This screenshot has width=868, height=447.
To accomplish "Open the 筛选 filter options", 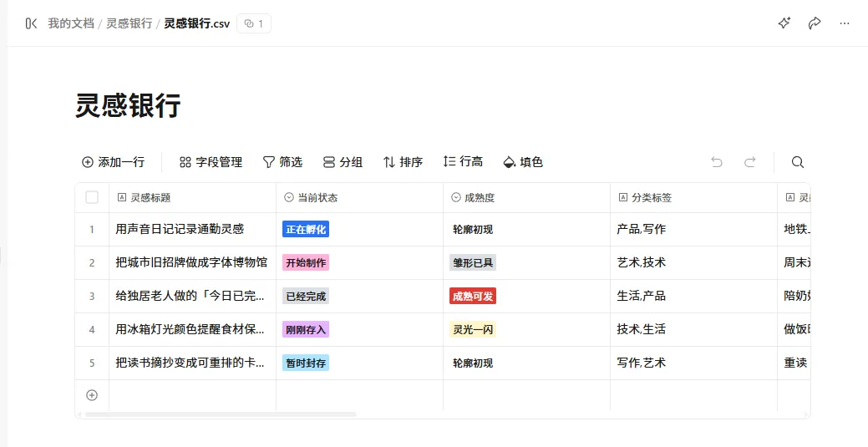I will pos(282,162).
